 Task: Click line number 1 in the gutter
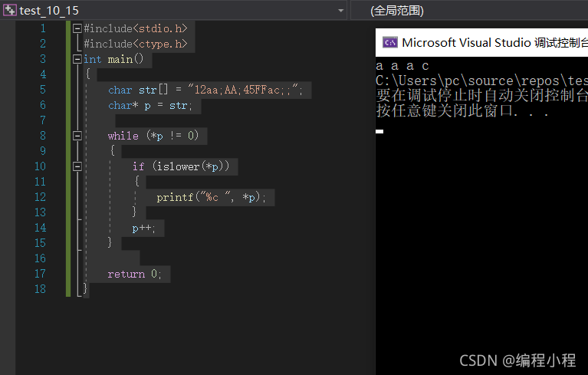point(43,28)
